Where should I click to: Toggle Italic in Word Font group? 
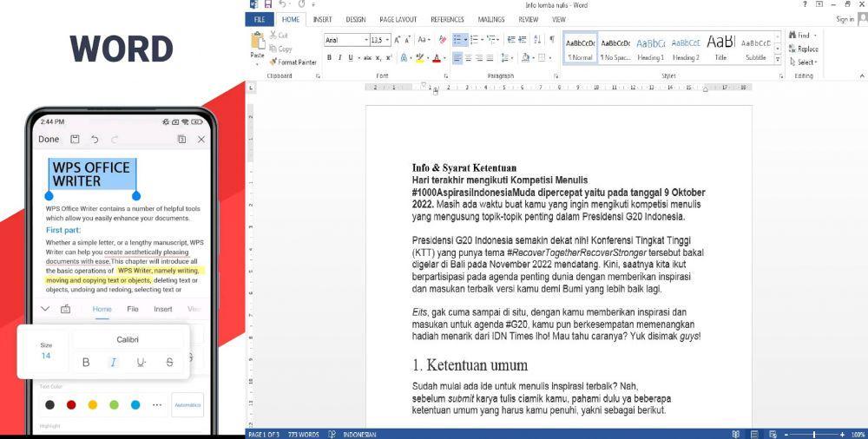(x=339, y=57)
